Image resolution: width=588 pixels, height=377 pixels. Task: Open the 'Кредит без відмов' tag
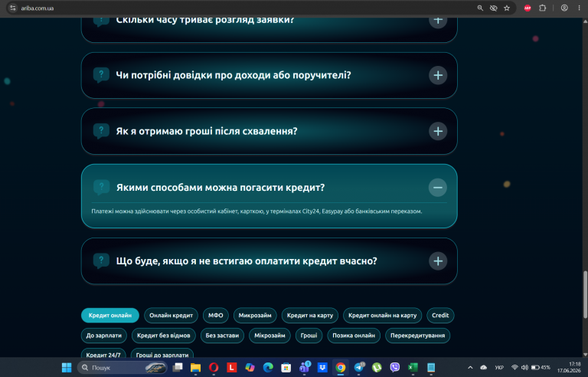tap(164, 336)
